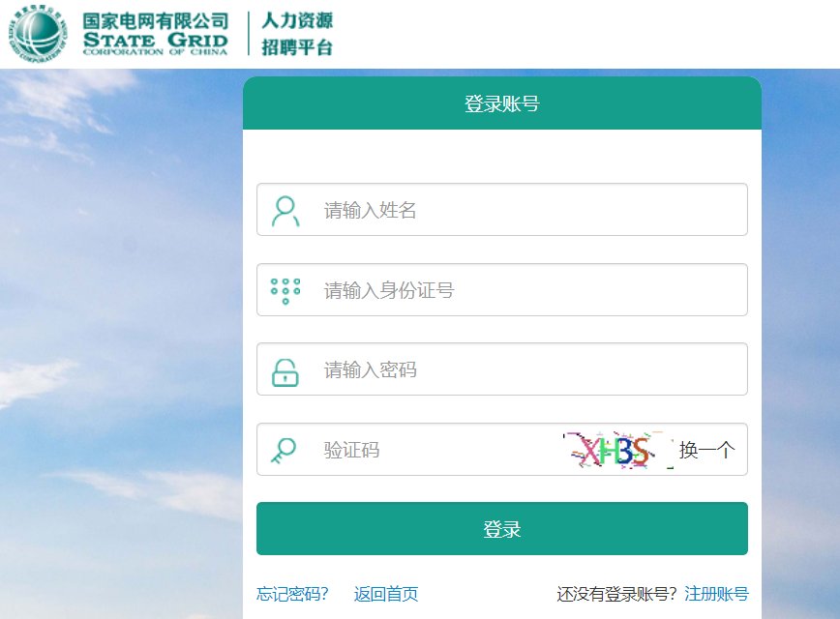Viewport: 840px width, 619px height.
Task: Click the person icon in the name field
Action: tap(283, 209)
